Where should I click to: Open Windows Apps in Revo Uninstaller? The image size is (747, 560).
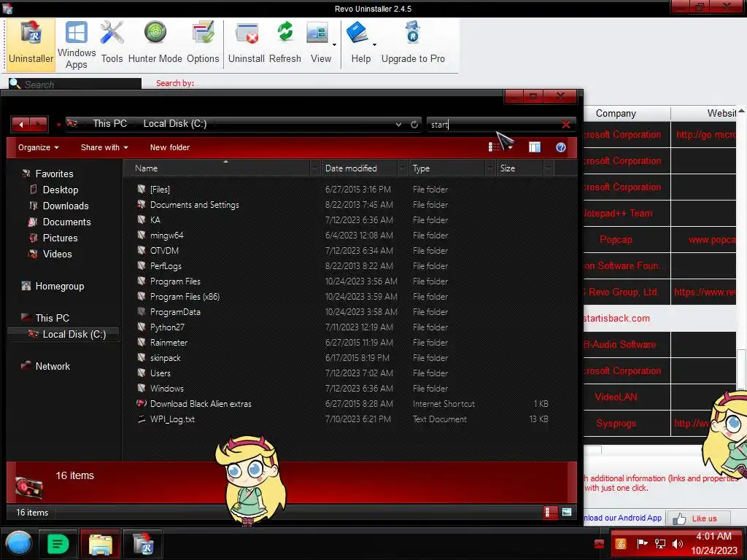pyautogui.click(x=76, y=44)
